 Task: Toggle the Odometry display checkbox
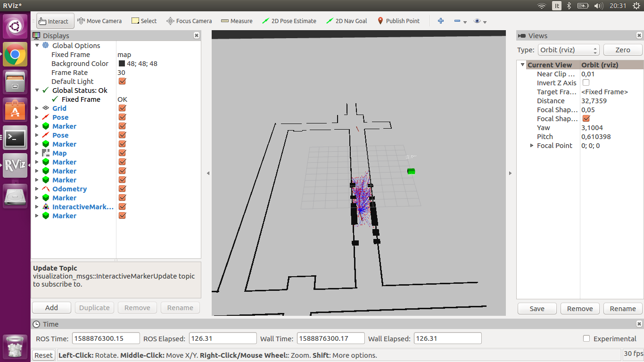(122, 189)
